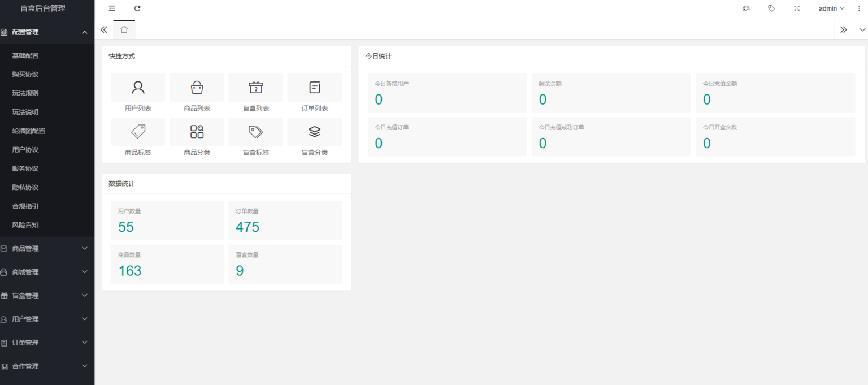The width and height of the screenshot is (868, 385).
Task: Open the 盲盒列表 box icon
Action: tap(255, 88)
